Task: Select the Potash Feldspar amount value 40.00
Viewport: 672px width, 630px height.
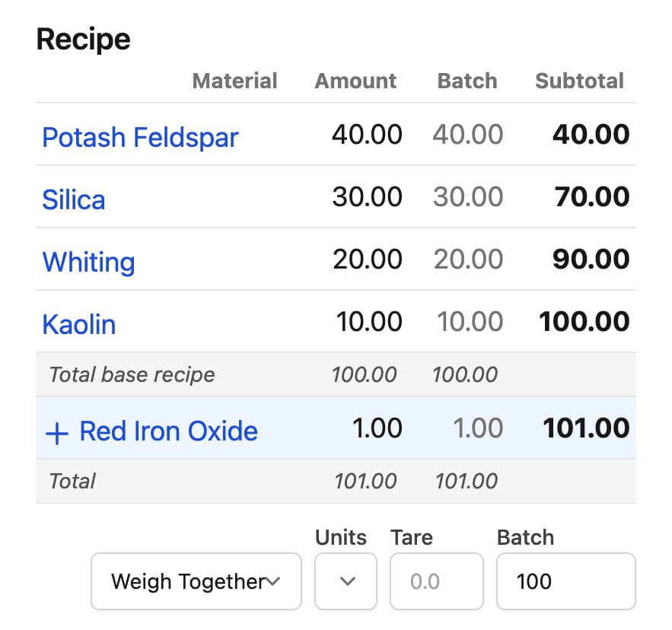Action: pyautogui.click(x=367, y=135)
